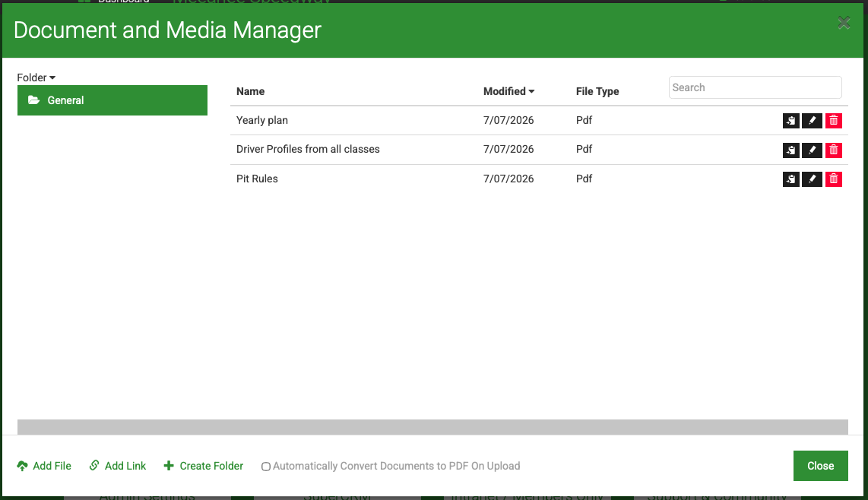This screenshot has height=500, width=868.
Task: Delete the Pit Rules file
Action: point(834,179)
